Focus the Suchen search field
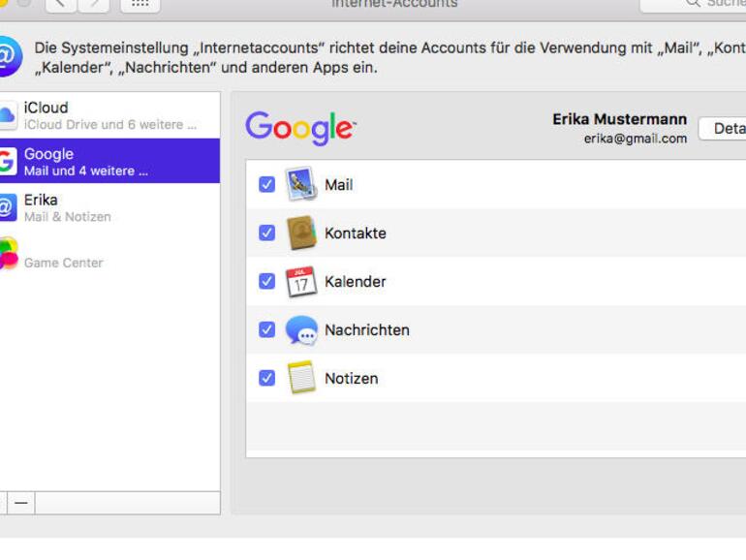 click(x=693, y=5)
